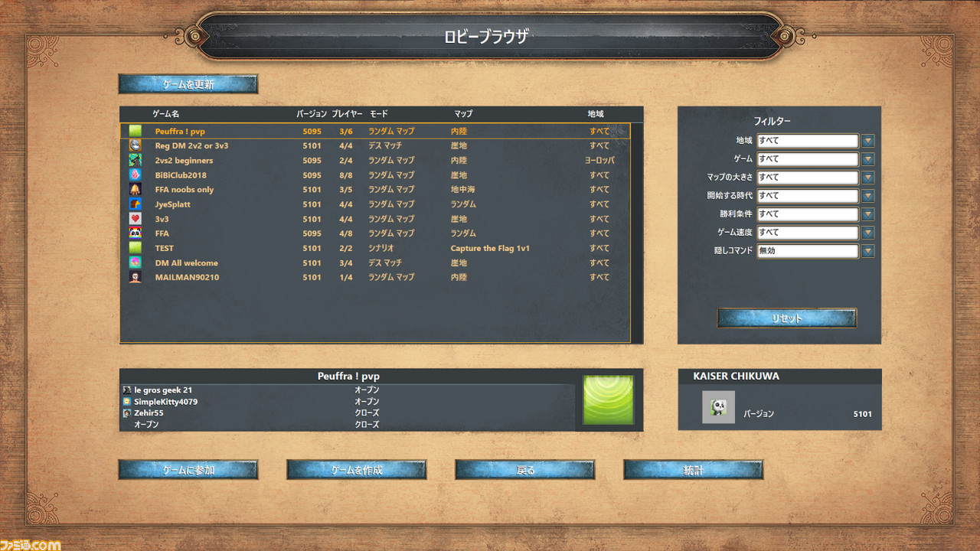The height and width of the screenshot is (551, 980).
Task: Click the heart avatar icon beside 3v3
Action: coord(136,219)
